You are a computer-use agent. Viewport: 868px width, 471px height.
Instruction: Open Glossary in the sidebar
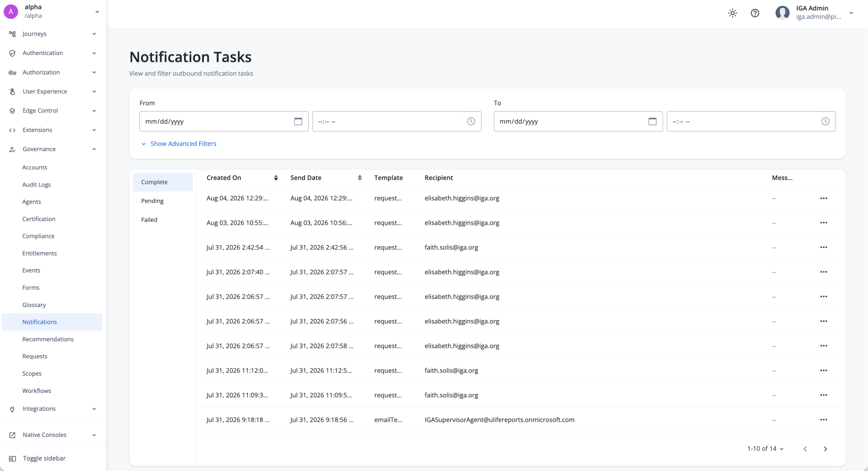(34, 305)
